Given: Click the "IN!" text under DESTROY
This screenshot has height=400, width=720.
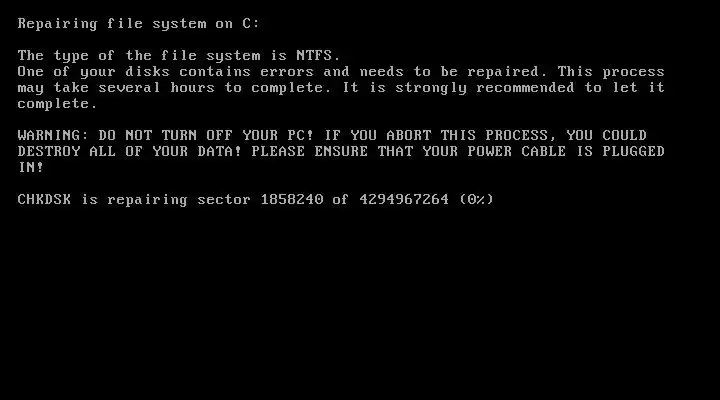Looking at the screenshot, I should tap(30, 167).
